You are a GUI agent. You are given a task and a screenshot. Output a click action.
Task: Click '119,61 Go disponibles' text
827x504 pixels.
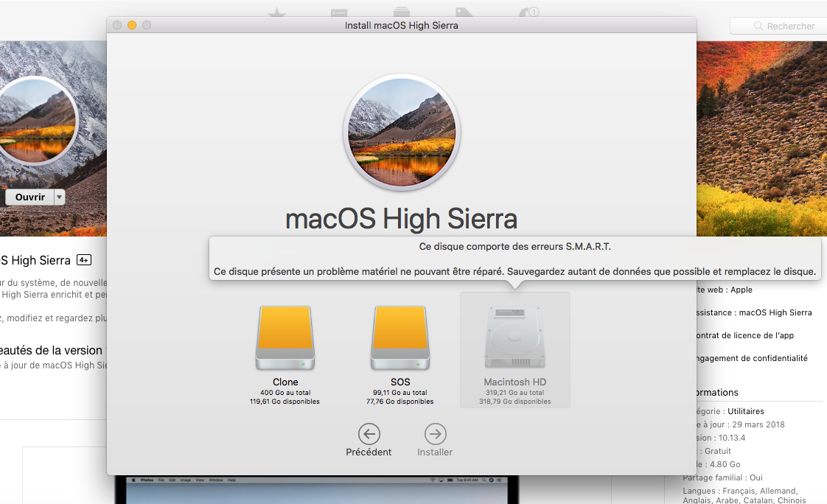pos(285,402)
